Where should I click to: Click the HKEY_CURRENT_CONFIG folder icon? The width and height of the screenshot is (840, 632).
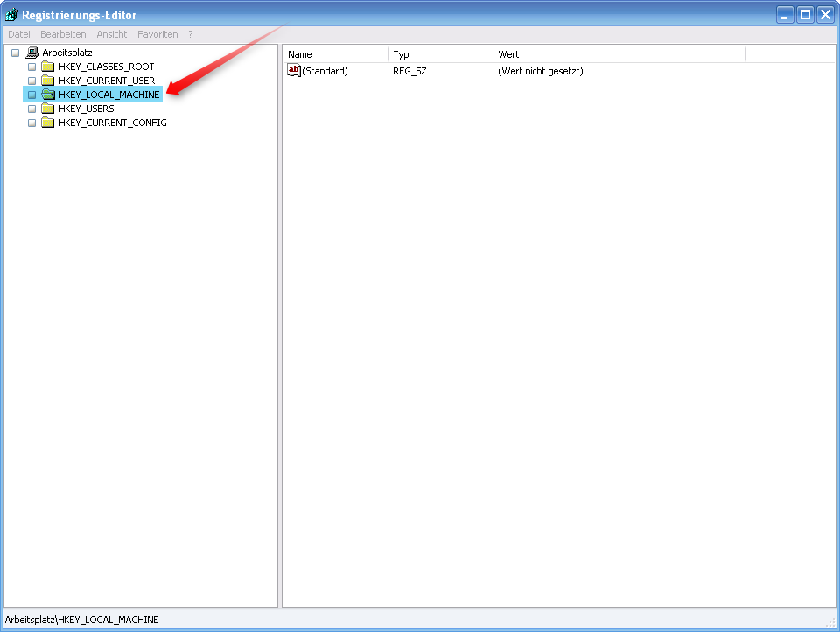tap(48, 122)
